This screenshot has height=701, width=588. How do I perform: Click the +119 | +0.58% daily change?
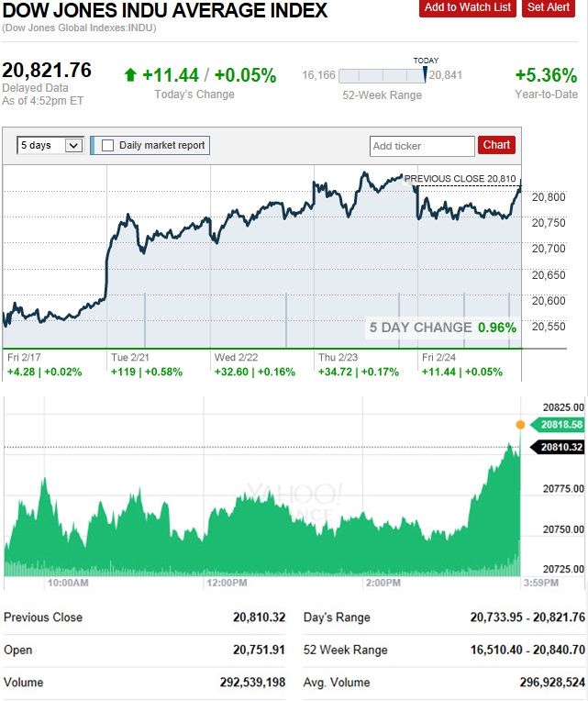click(x=147, y=372)
